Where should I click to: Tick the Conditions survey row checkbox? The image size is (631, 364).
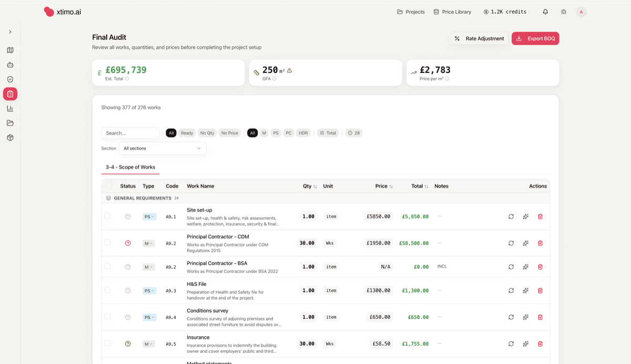point(107,317)
